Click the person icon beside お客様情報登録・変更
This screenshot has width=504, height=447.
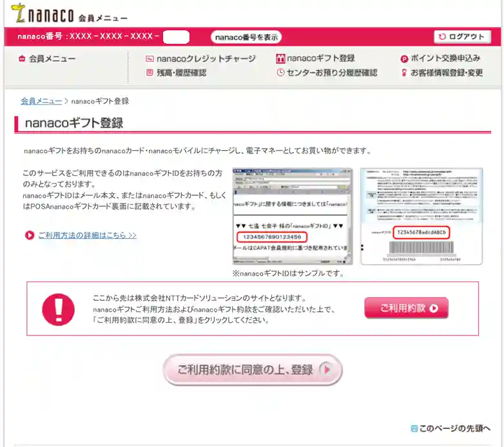tap(404, 73)
